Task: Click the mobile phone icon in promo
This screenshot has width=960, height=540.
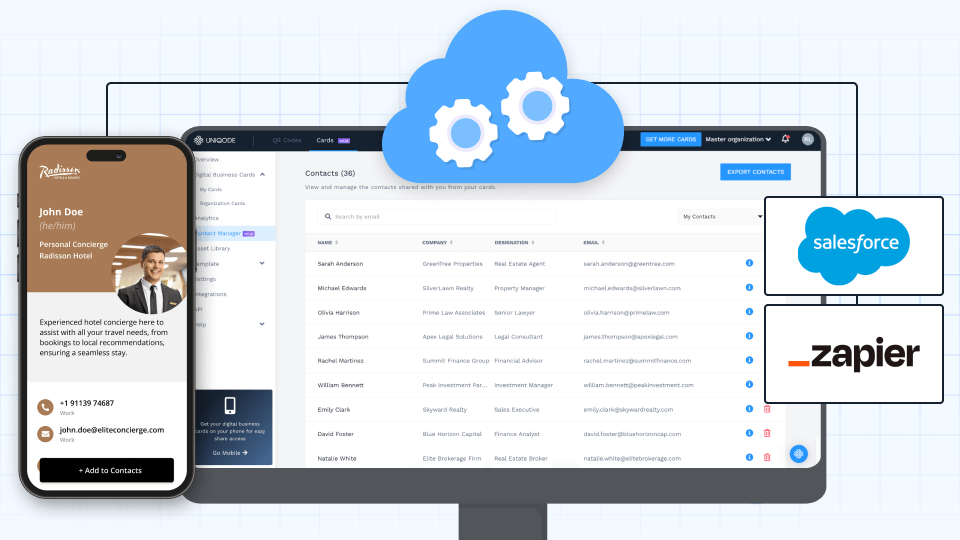Action: pyautogui.click(x=230, y=405)
